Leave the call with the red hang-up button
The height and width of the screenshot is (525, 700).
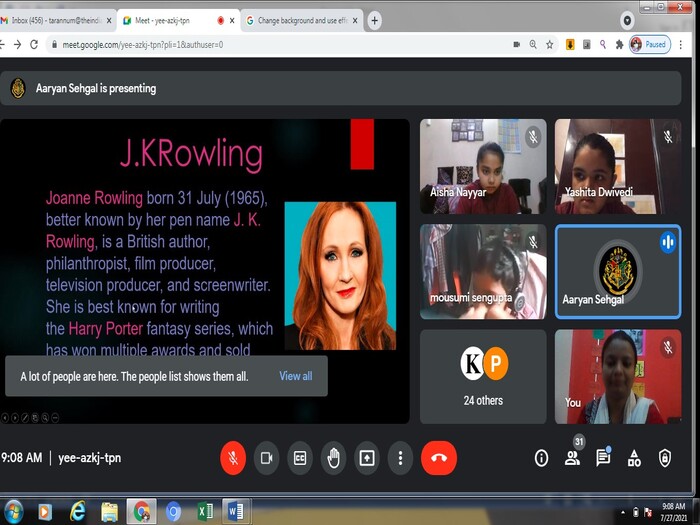439,458
